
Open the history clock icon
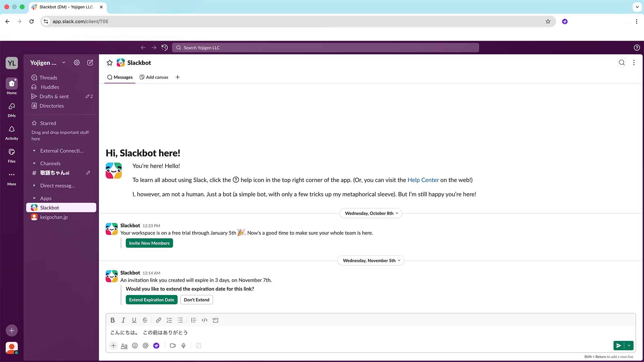click(x=164, y=48)
